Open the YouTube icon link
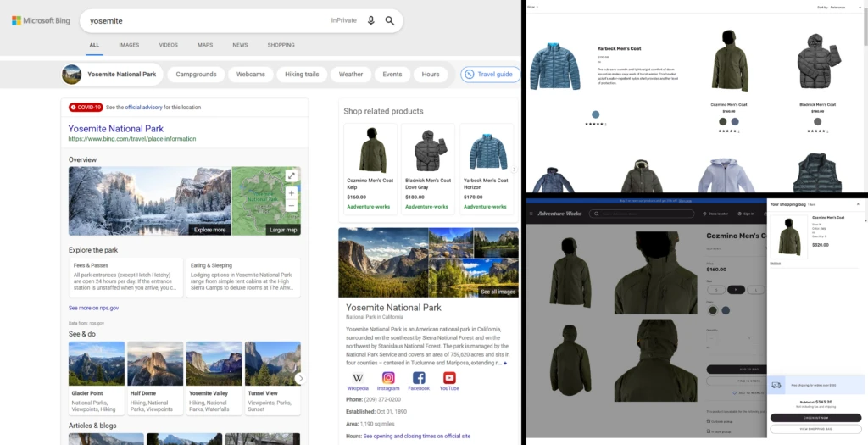Viewport: 868px width, 445px height. pyautogui.click(x=449, y=378)
